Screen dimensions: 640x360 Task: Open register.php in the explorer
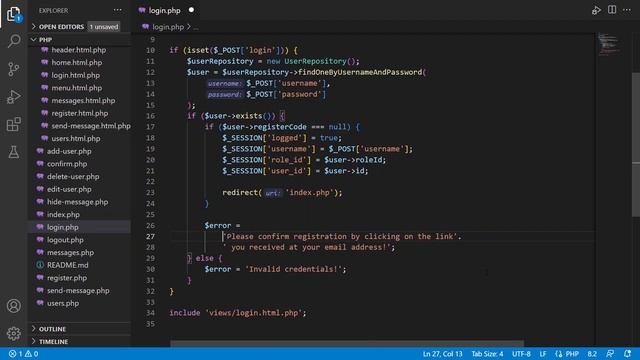point(67,278)
